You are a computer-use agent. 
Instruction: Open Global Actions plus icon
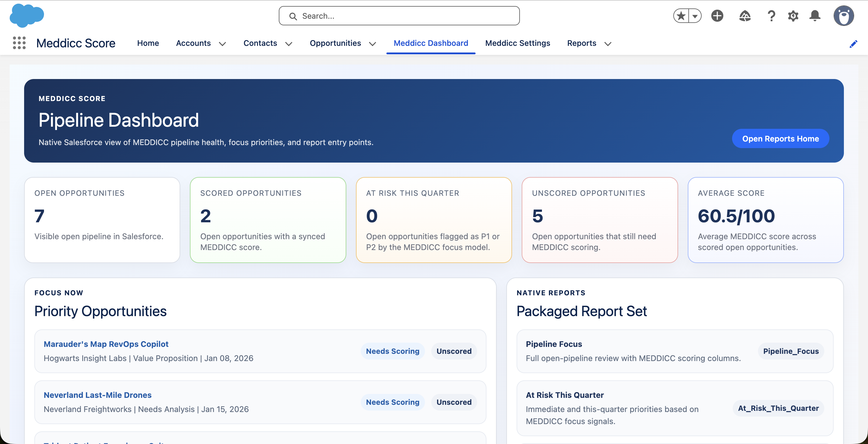click(717, 16)
